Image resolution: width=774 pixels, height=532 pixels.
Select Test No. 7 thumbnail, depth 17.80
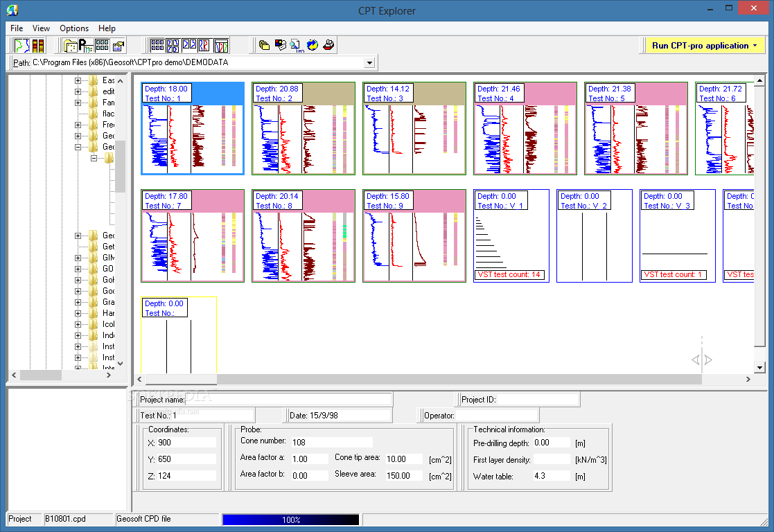tap(193, 236)
